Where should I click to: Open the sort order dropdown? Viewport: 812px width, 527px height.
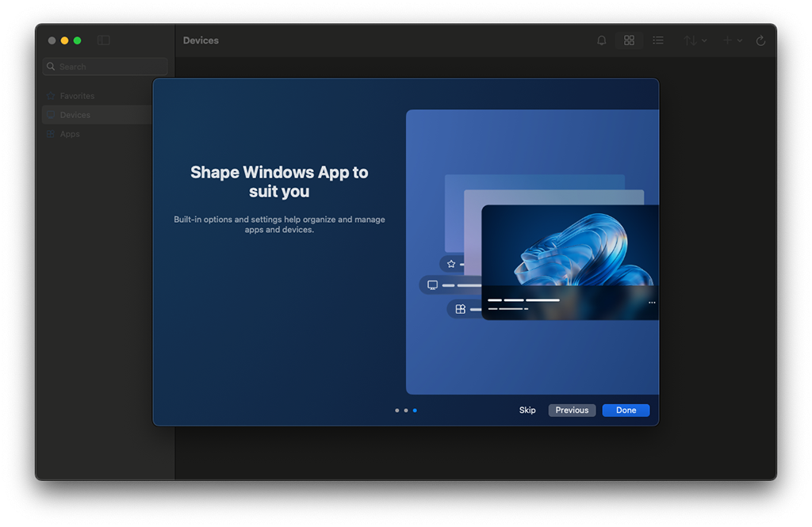(x=695, y=40)
